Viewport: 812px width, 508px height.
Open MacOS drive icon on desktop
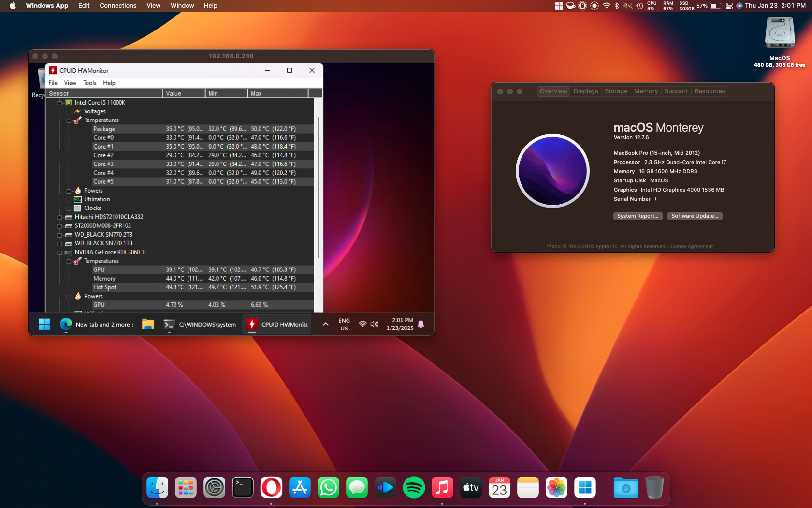[780, 33]
